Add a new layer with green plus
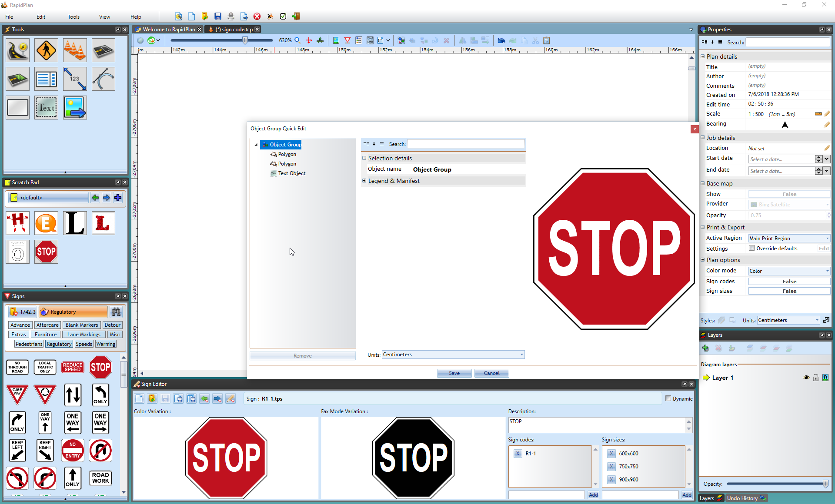Viewport: 835px width, 504px height. (705, 348)
